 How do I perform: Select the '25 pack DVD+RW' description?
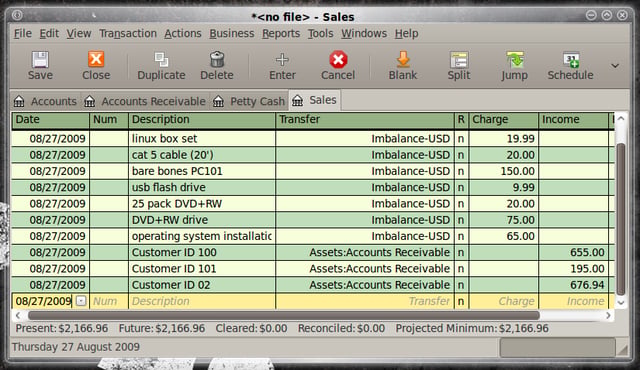(x=202, y=204)
